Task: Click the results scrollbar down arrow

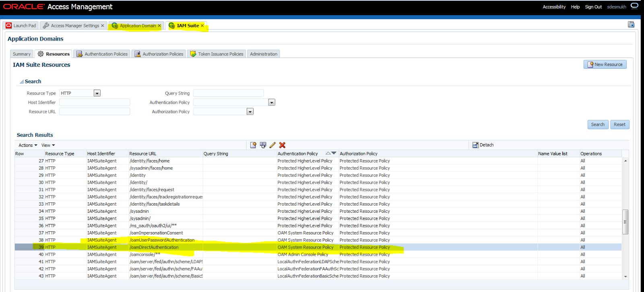Action: tap(625, 277)
